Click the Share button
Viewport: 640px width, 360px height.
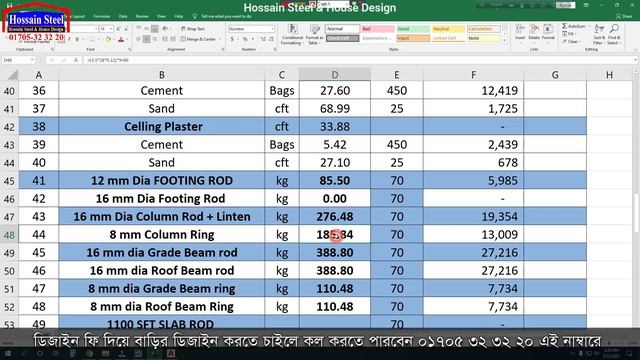point(623,16)
